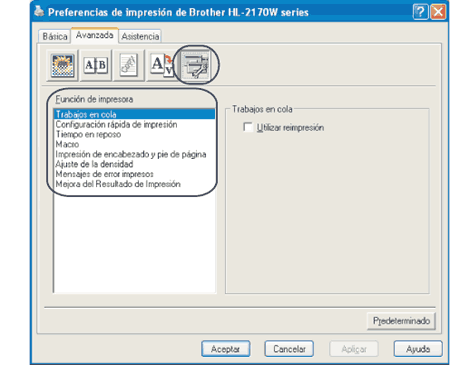The height and width of the screenshot is (365, 450).
Task: Select Ajuste de la densidad
Action: pos(134,164)
